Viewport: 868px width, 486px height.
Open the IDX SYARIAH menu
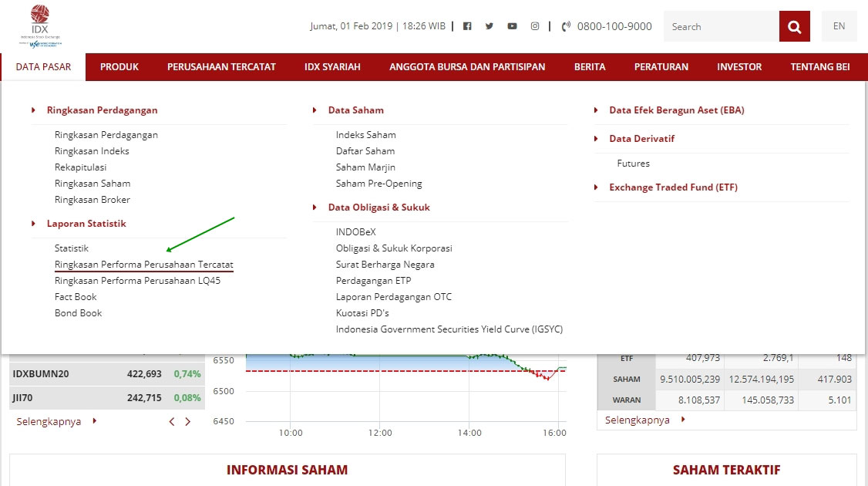click(x=332, y=67)
